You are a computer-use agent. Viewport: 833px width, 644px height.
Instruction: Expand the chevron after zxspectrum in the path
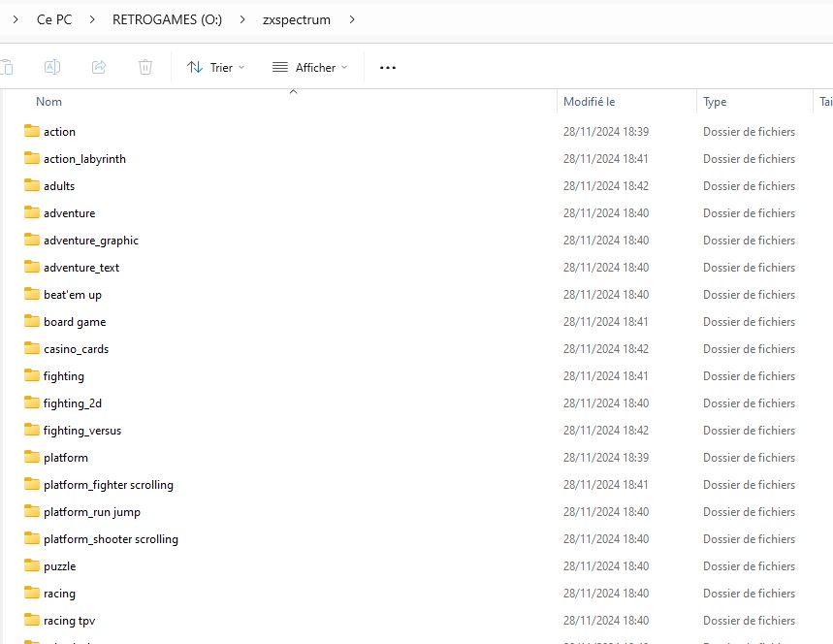click(x=351, y=19)
